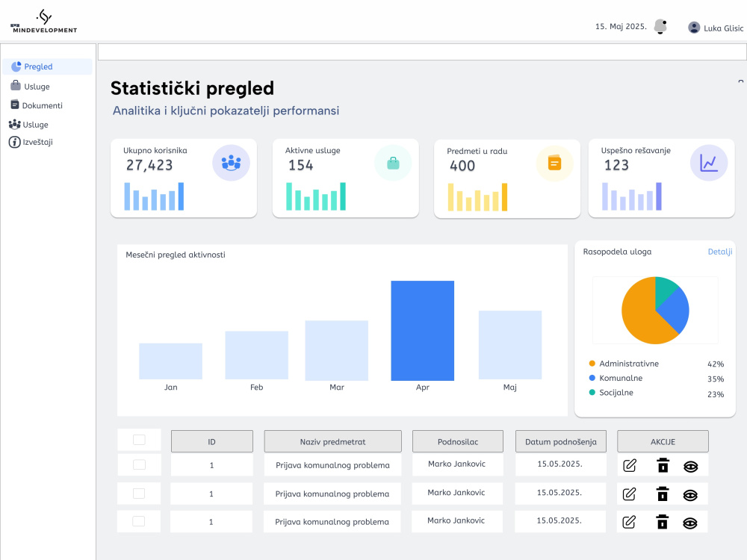This screenshot has width=747, height=560.
Task: Go to Pregled in the sidebar
Action: tap(47, 66)
